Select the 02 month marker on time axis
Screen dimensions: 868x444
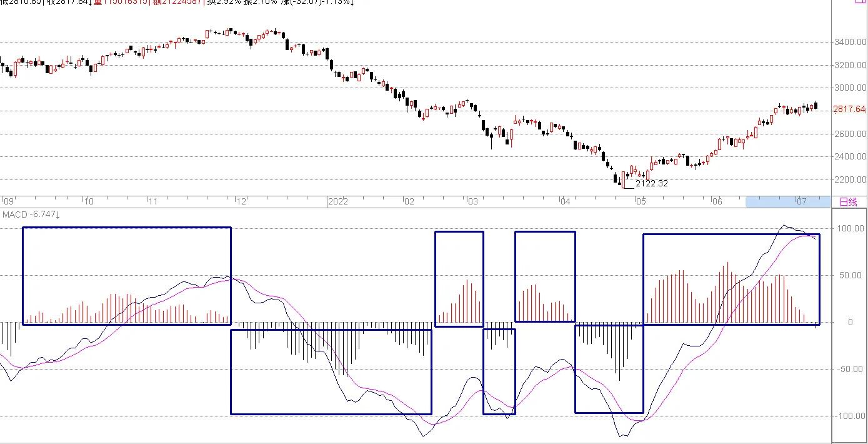(409, 201)
